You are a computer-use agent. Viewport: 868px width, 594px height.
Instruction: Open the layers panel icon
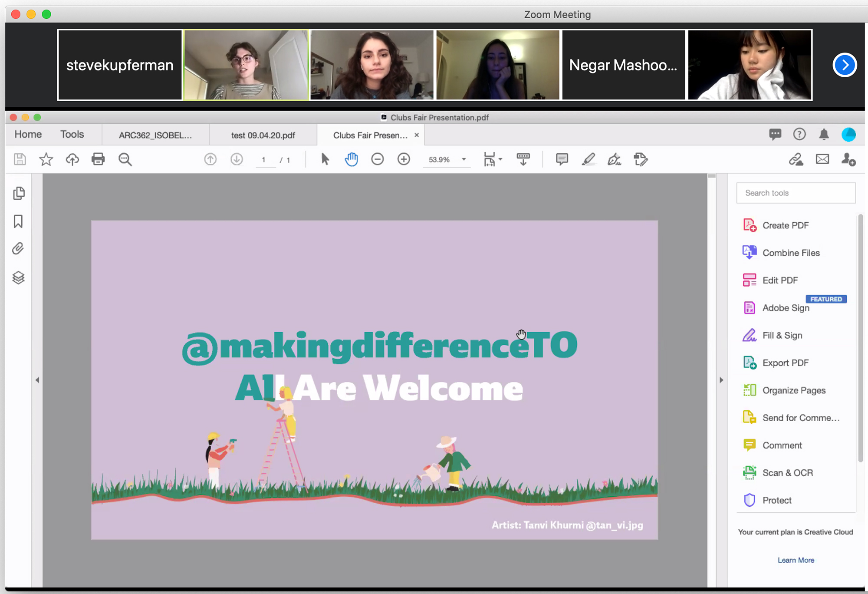(x=18, y=278)
